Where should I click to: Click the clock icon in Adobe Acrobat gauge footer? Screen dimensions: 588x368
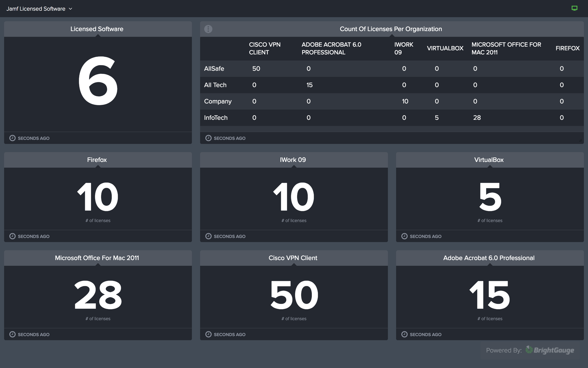click(x=404, y=334)
